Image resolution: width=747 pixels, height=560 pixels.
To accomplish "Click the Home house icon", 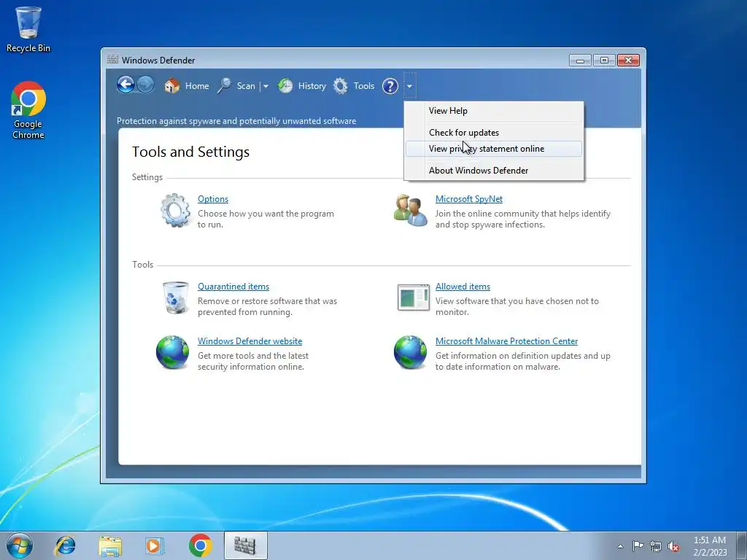I will click(x=172, y=86).
